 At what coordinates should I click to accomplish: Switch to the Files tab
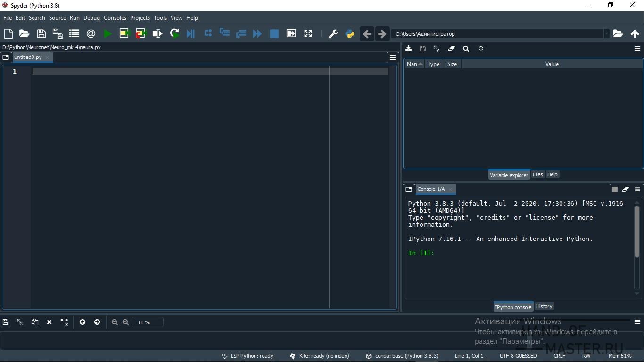pyautogui.click(x=537, y=174)
